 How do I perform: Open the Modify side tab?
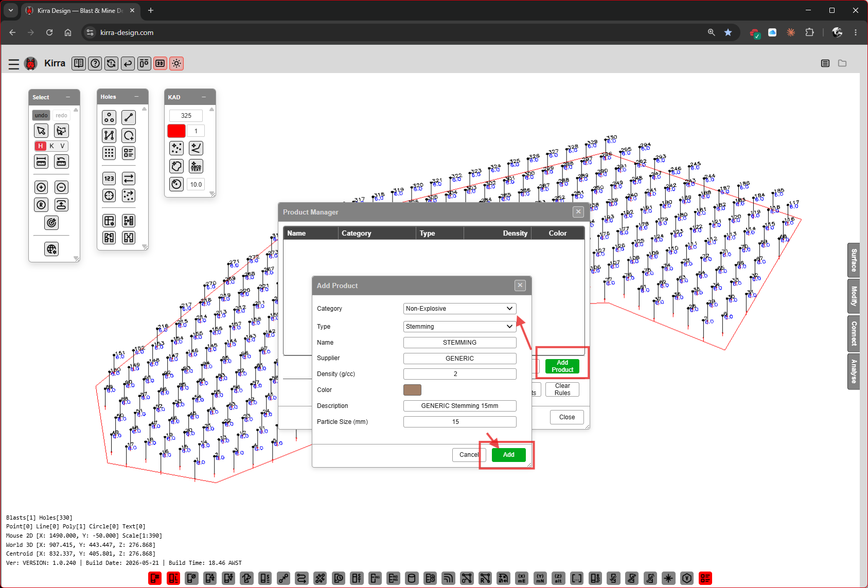pos(854,296)
